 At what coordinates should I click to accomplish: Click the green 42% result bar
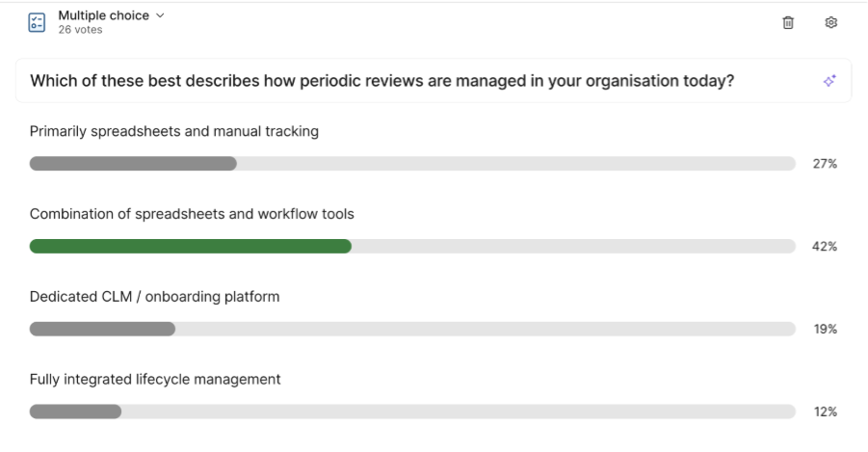tap(190, 247)
